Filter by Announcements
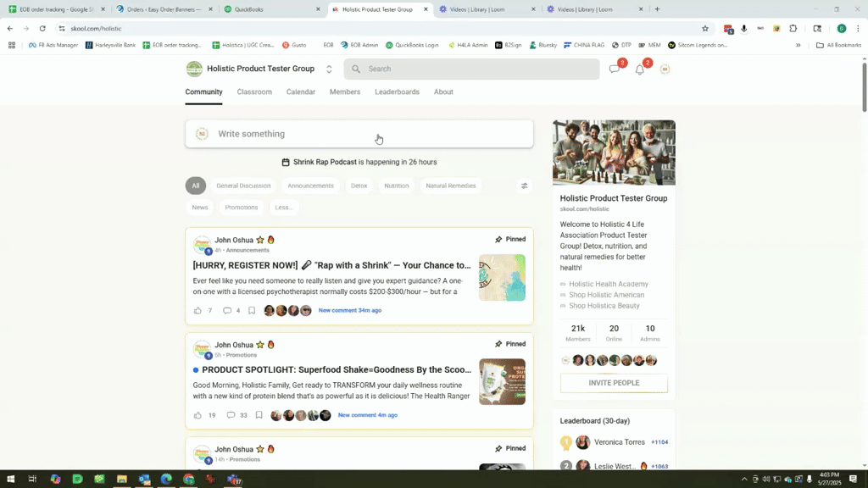The width and height of the screenshot is (868, 488). tap(310, 186)
